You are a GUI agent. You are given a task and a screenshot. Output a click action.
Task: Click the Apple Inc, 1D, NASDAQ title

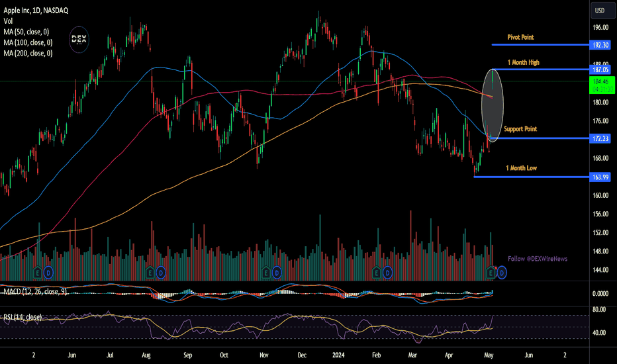point(36,11)
